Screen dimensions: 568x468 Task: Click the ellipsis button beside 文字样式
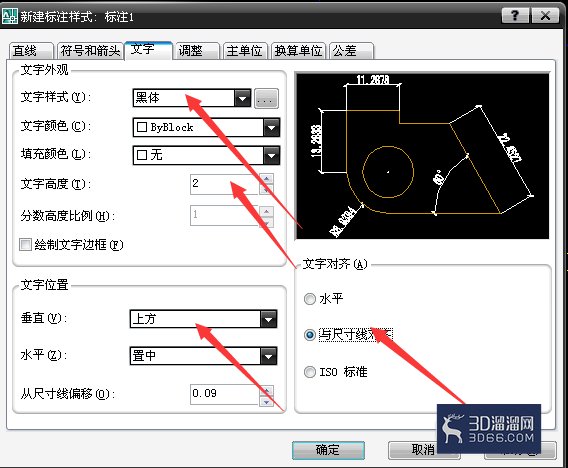click(267, 98)
